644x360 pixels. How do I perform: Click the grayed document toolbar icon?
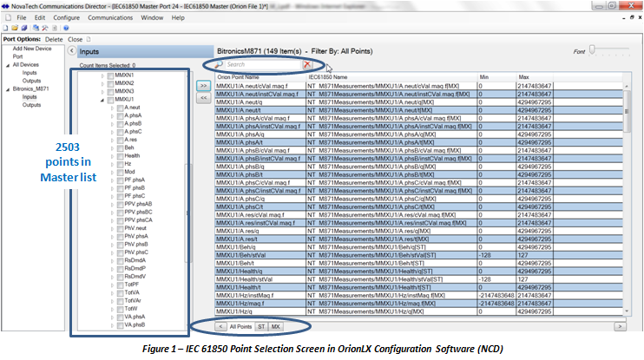point(55,28)
